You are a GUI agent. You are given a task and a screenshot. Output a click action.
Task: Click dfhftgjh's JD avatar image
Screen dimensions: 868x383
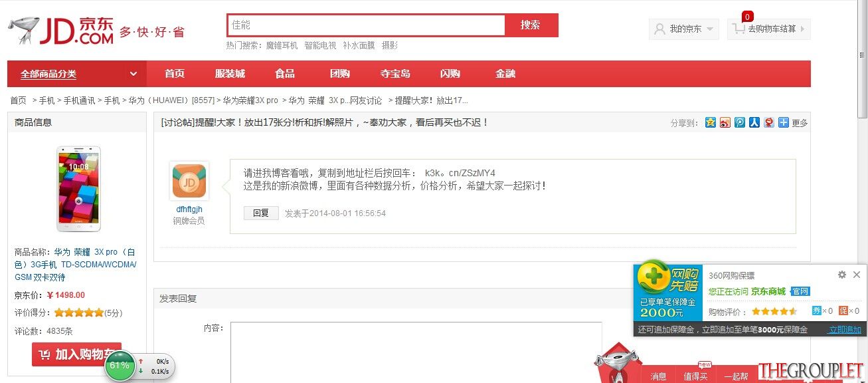(x=189, y=181)
